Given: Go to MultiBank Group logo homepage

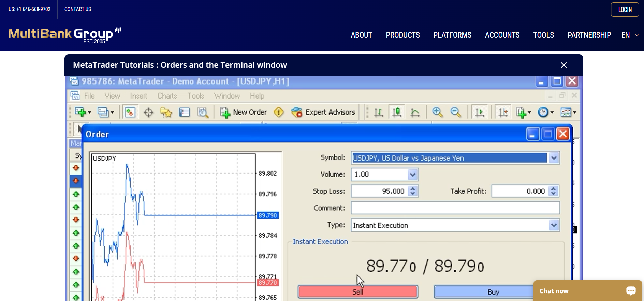Looking at the screenshot, I should click(x=64, y=35).
